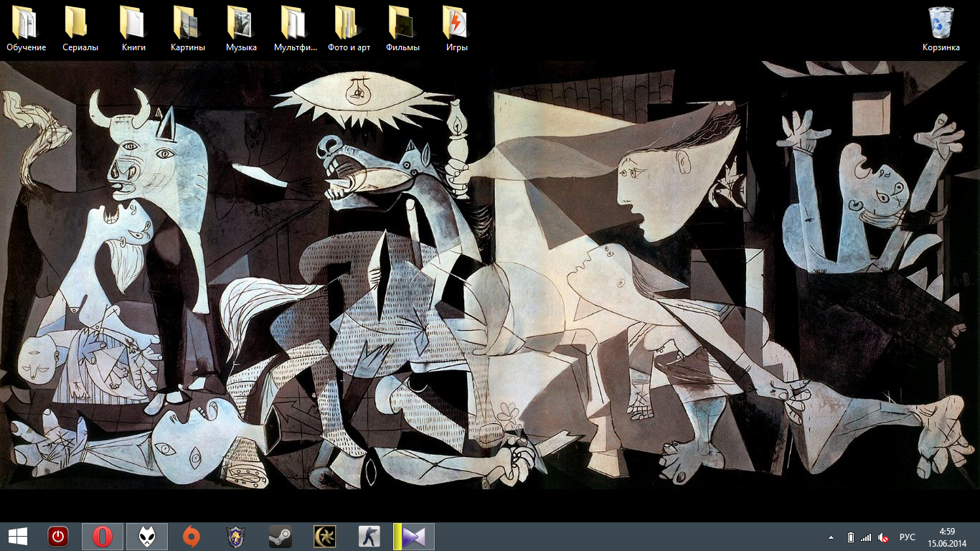This screenshot has height=551, width=980.
Task: Click the red power button taskbar icon
Action: tap(58, 537)
